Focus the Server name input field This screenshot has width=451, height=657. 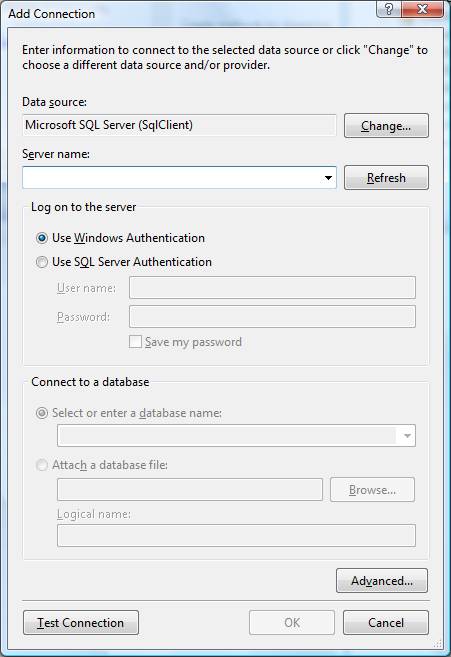coord(172,178)
